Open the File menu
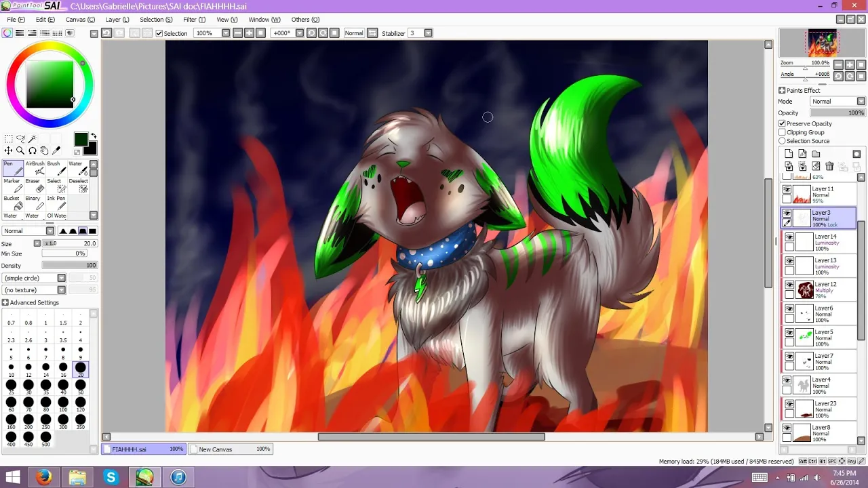 [16, 20]
